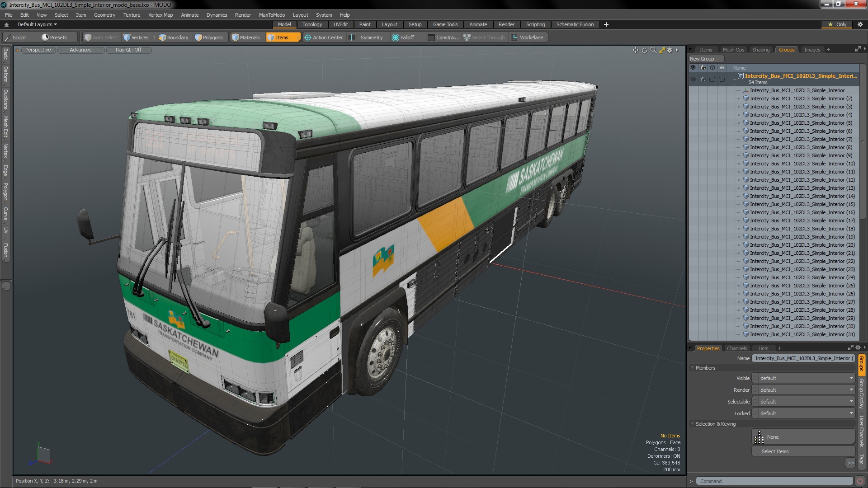
Task: Switch to the Schematic Fusion layout tab
Action: coord(575,24)
